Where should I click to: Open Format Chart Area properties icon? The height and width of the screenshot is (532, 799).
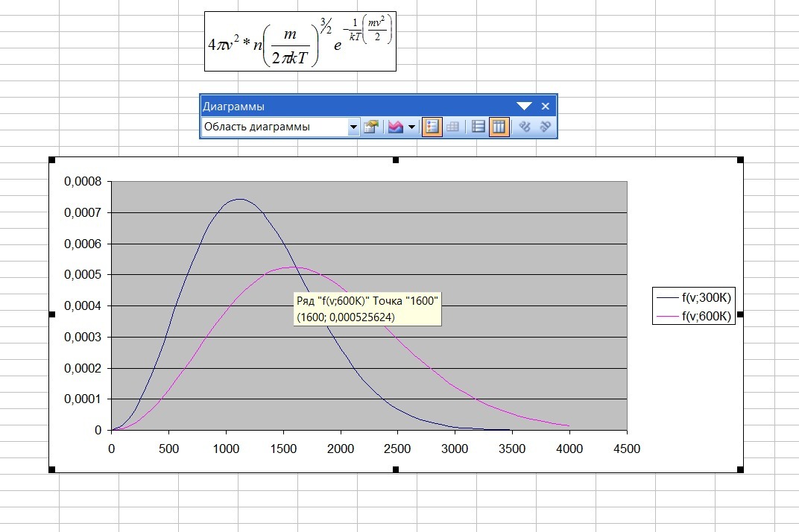(371, 127)
